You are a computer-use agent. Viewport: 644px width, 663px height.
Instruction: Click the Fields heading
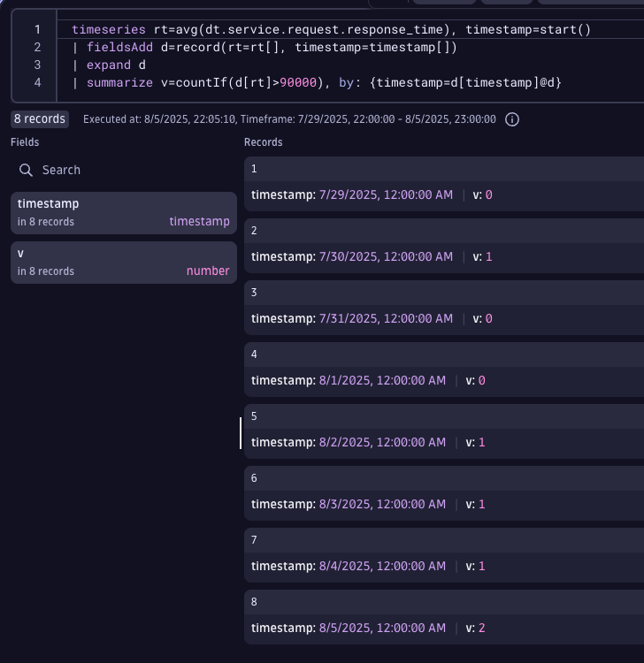pyautogui.click(x=25, y=142)
